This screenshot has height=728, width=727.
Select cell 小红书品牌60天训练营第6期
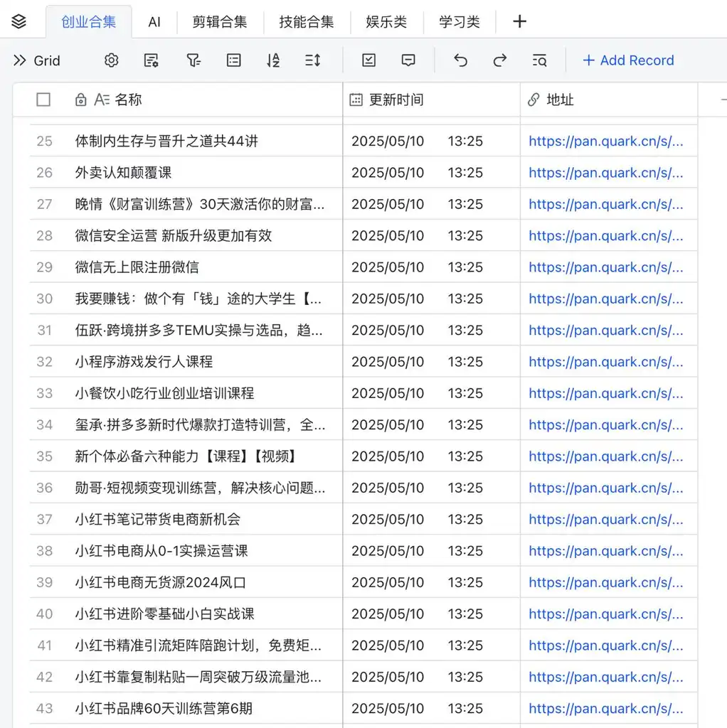[x=205, y=709]
